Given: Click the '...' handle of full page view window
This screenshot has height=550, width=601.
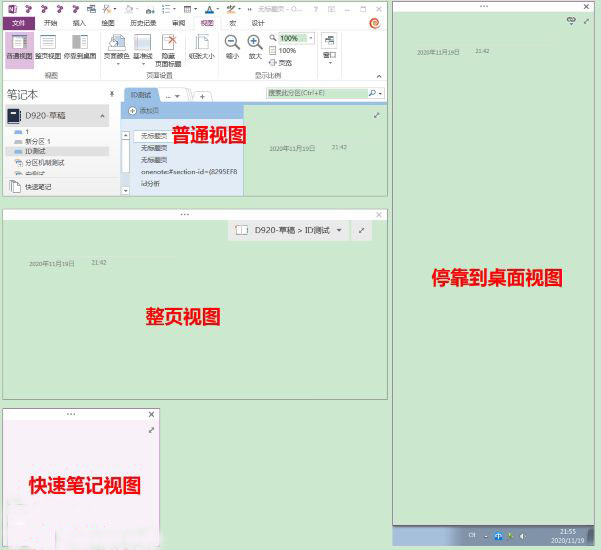Looking at the screenshot, I should 185,214.
